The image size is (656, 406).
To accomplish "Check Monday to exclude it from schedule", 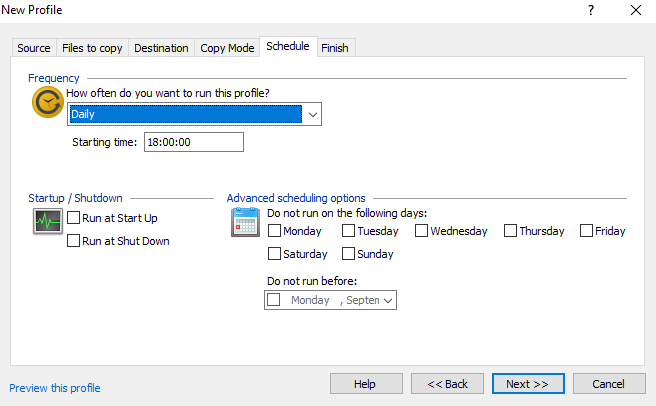I will point(275,231).
